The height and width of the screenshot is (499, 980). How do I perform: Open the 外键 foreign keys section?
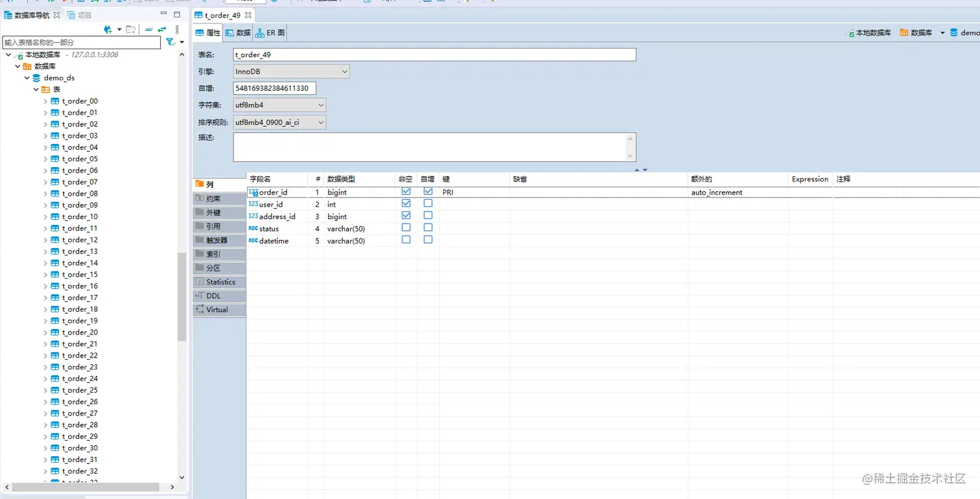coord(219,213)
